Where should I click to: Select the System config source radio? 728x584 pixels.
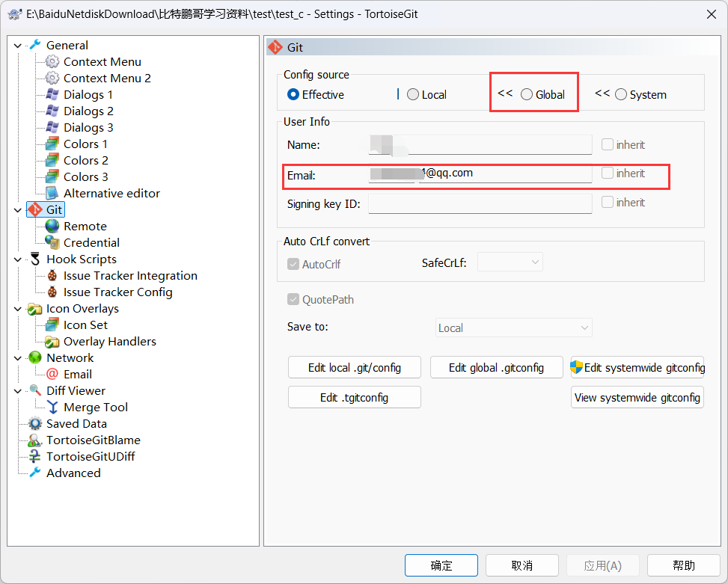pyautogui.click(x=621, y=95)
